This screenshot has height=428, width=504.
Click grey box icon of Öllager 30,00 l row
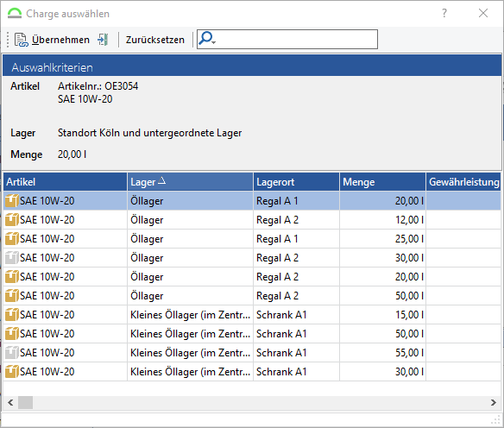[x=11, y=258]
